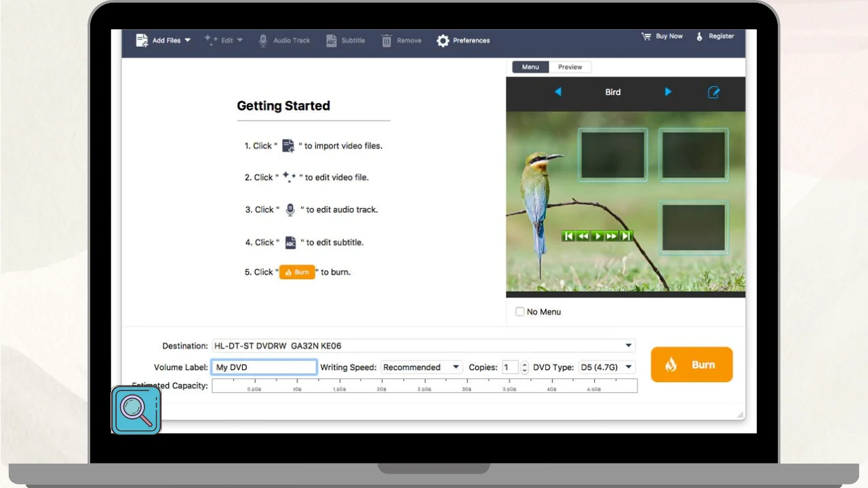Click the play button on menu preview
Viewport: 868px width, 488px height.
[x=597, y=236]
